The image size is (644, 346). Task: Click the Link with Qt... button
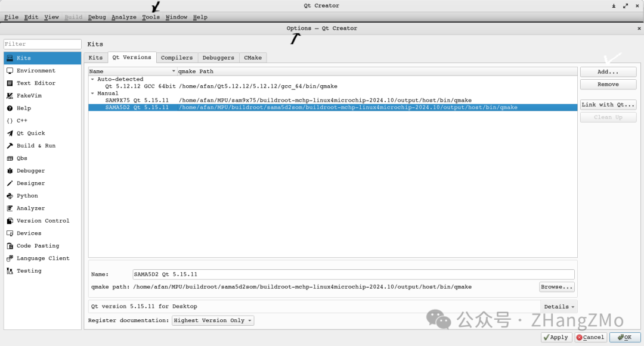608,105
